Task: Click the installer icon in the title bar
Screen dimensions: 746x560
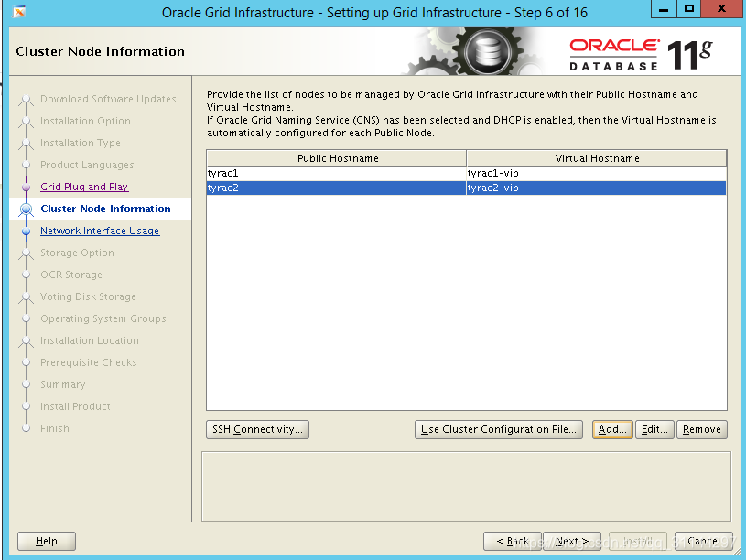Action: pyautogui.click(x=18, y=12)
